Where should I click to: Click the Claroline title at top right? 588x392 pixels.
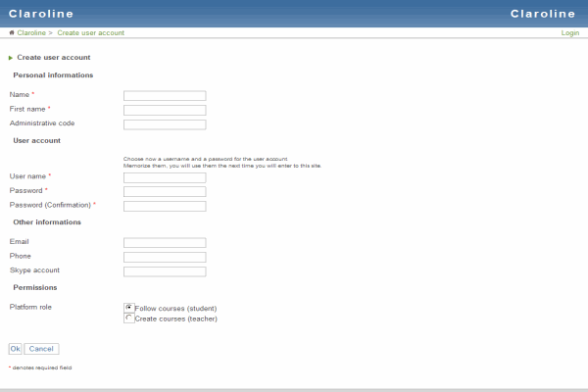(x=543, y=14)
